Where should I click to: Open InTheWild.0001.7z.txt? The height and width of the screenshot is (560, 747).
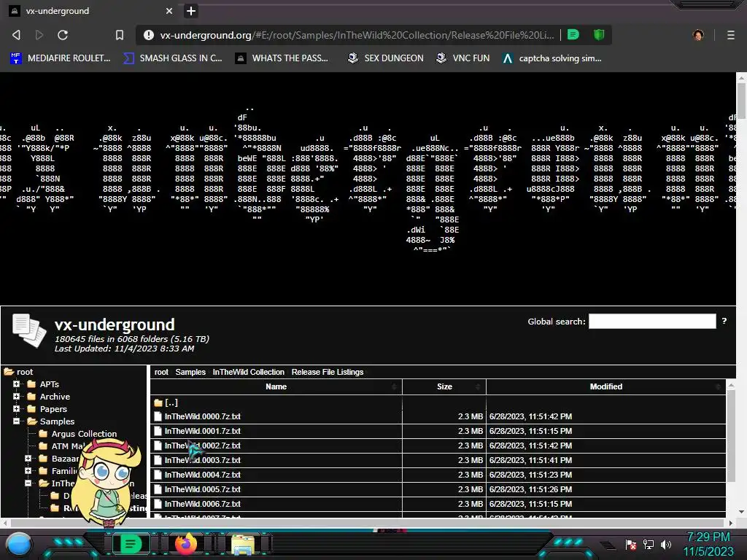(x=203, y=431)
